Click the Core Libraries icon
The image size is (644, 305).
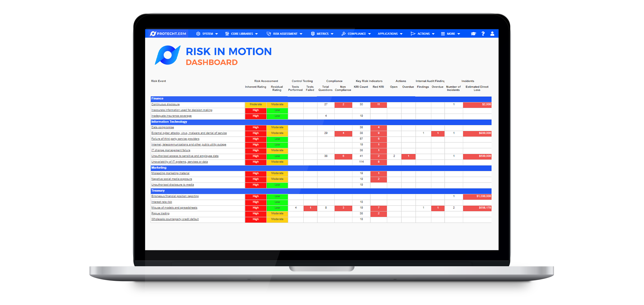point(227,34)
